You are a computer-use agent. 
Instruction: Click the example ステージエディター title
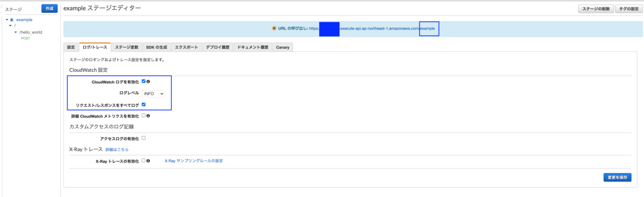[103, 8]
